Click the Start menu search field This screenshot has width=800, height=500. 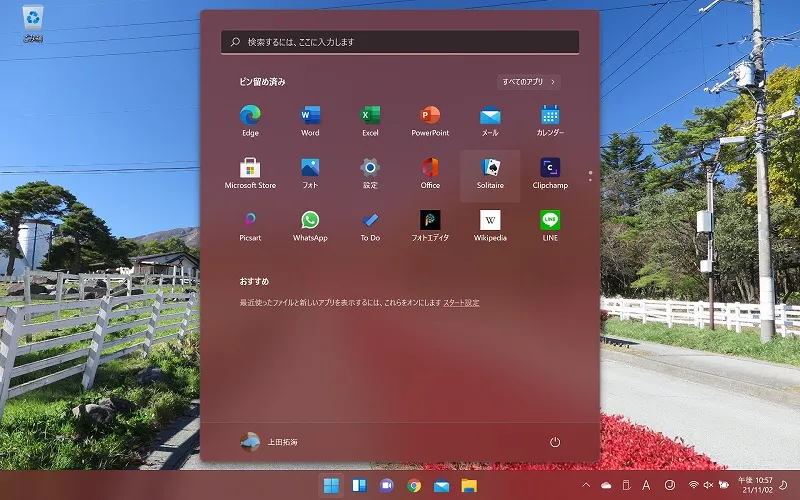400,42
